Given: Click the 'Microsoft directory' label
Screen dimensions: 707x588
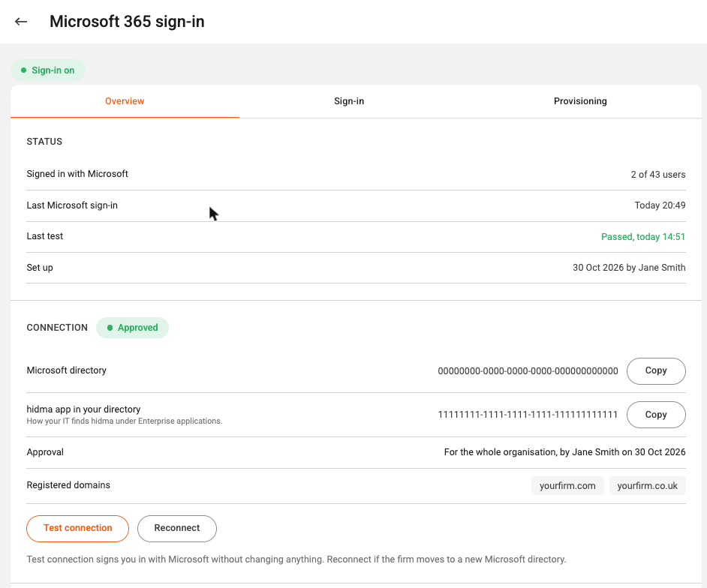Looking at the screenshot, I should (x=66, y=370).
